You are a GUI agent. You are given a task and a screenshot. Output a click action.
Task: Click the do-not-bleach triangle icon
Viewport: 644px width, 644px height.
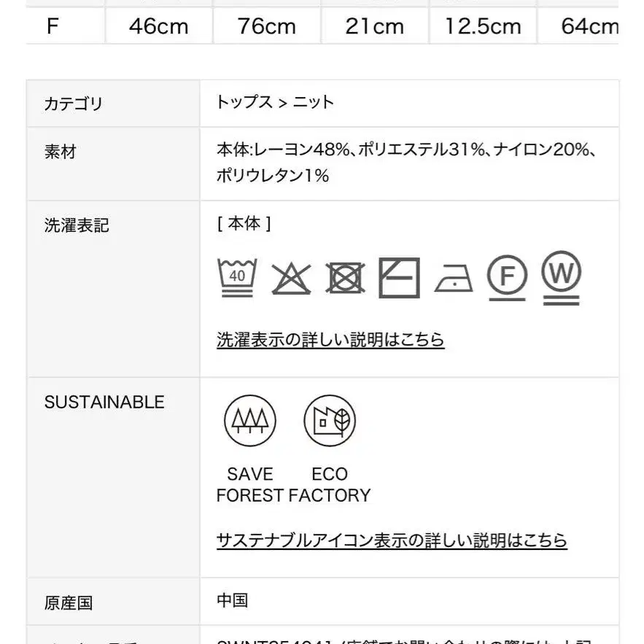click(x=291, y=279)
